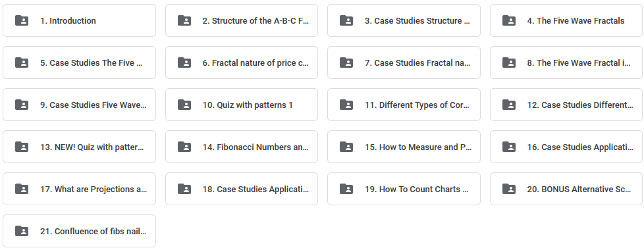
Task: Select the 5. Case Studies The Five folder
Action: point(79,63)
